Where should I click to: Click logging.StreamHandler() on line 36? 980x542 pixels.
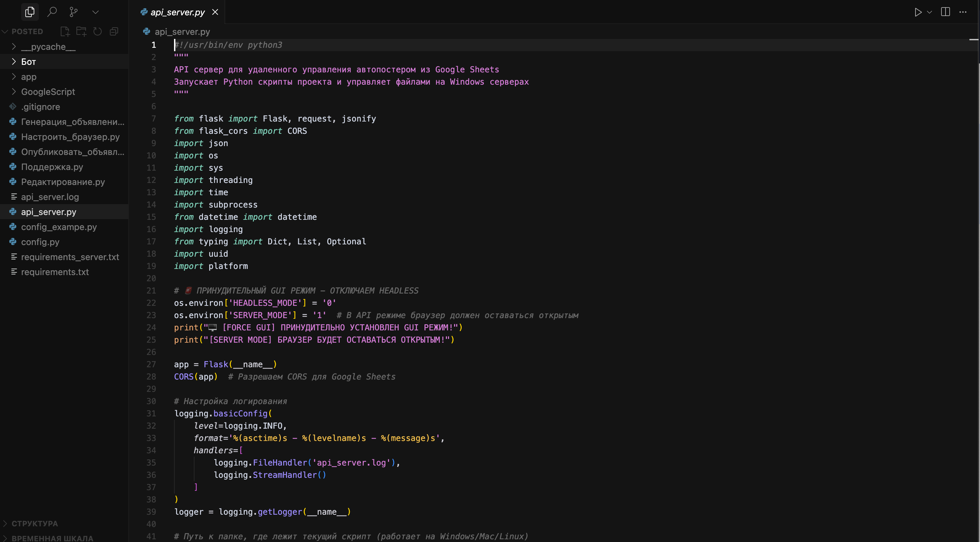(270, 475)
